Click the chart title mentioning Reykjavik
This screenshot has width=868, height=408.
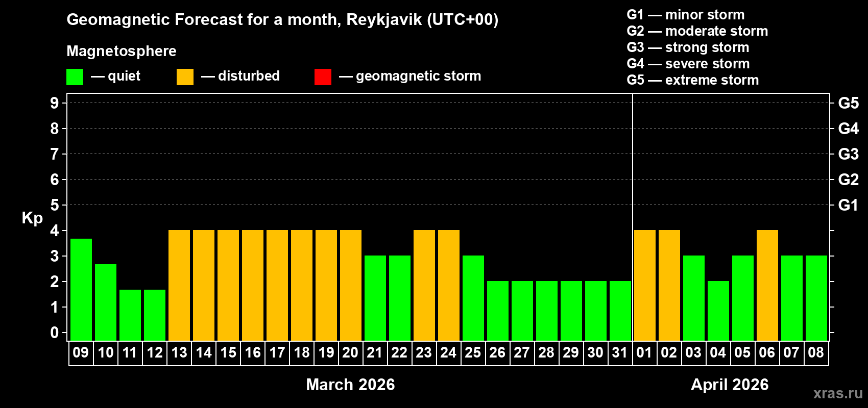click(x=282, y=20)
